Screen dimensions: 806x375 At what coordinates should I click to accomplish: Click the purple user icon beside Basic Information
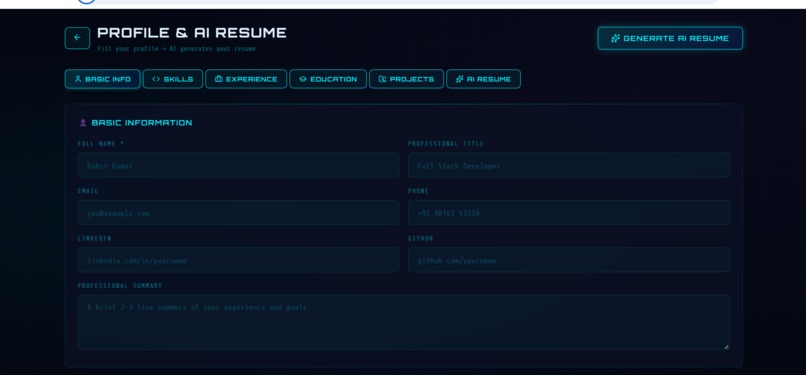[x=83, y=123]
